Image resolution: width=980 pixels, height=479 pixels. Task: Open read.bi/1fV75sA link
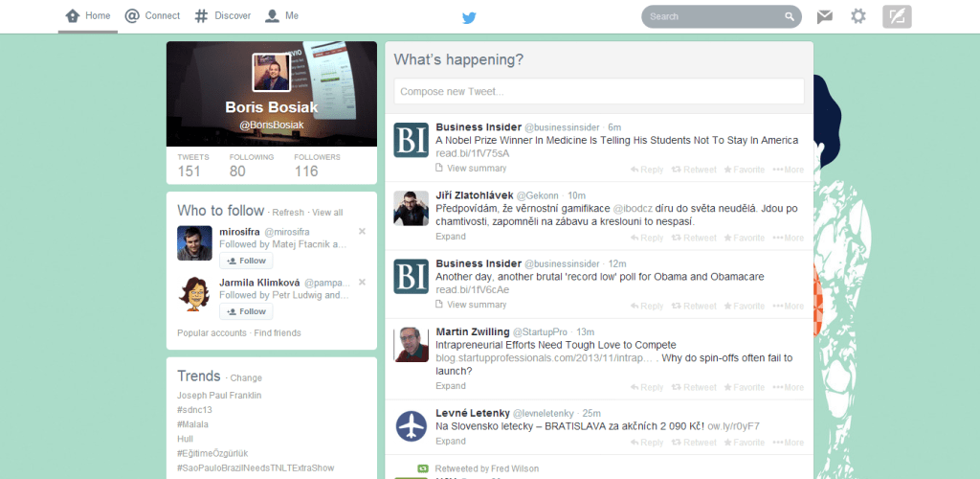pos(473,153)
